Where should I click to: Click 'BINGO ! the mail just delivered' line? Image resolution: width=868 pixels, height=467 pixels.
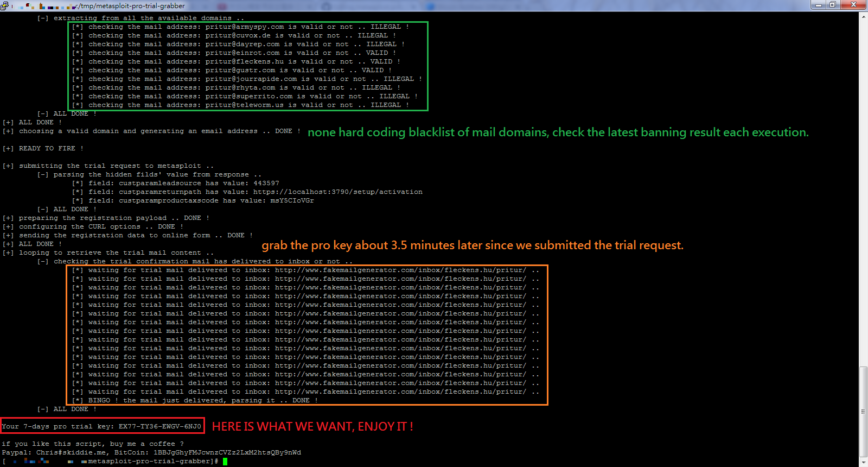tap(195, 400)
